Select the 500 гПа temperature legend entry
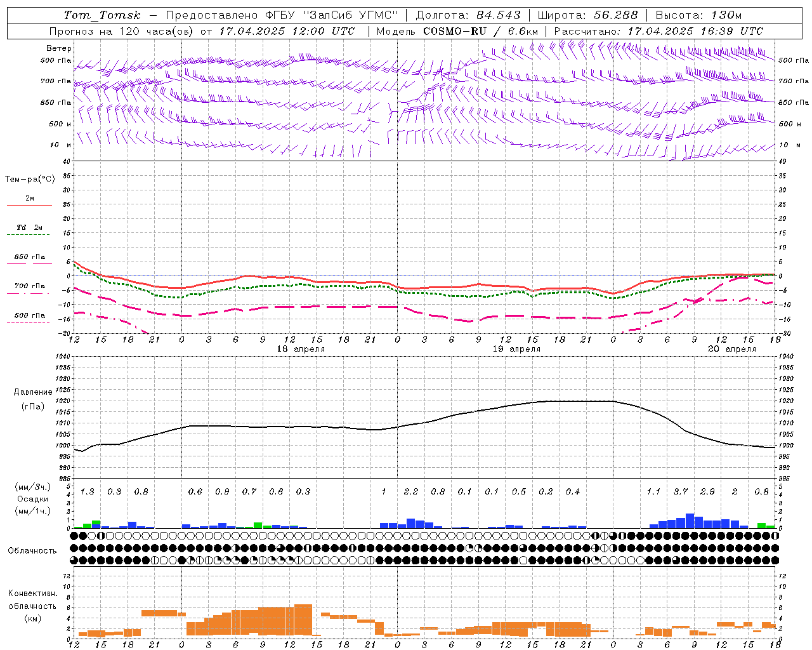 [30, 317]
